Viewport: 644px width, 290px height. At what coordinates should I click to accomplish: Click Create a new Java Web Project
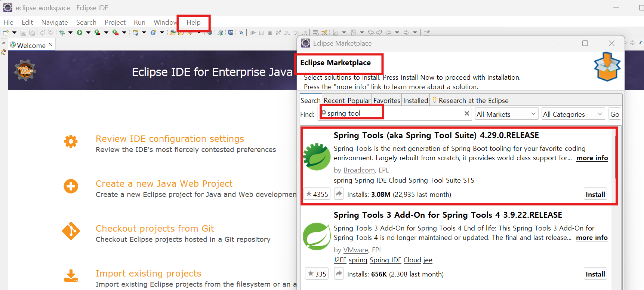164,184
